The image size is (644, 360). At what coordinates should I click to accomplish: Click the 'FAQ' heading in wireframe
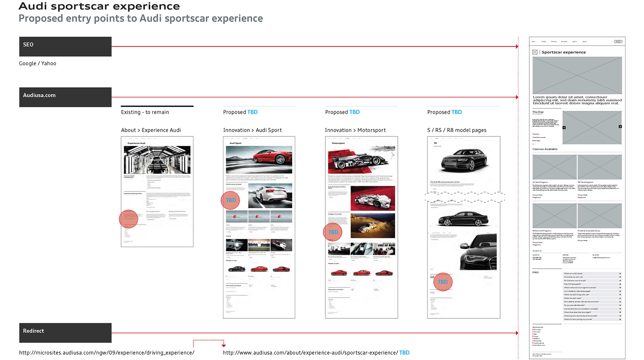(x=535, y=272)
